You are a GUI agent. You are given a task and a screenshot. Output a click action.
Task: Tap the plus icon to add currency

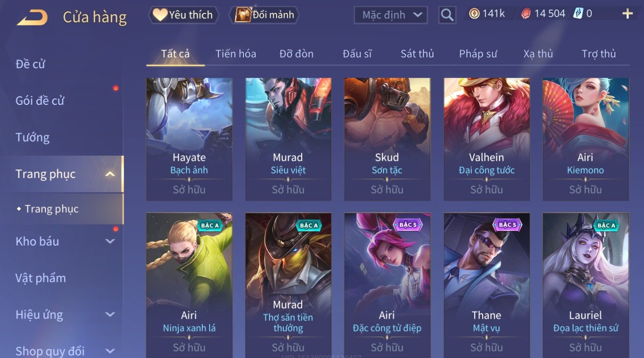[x=627, y=14]
